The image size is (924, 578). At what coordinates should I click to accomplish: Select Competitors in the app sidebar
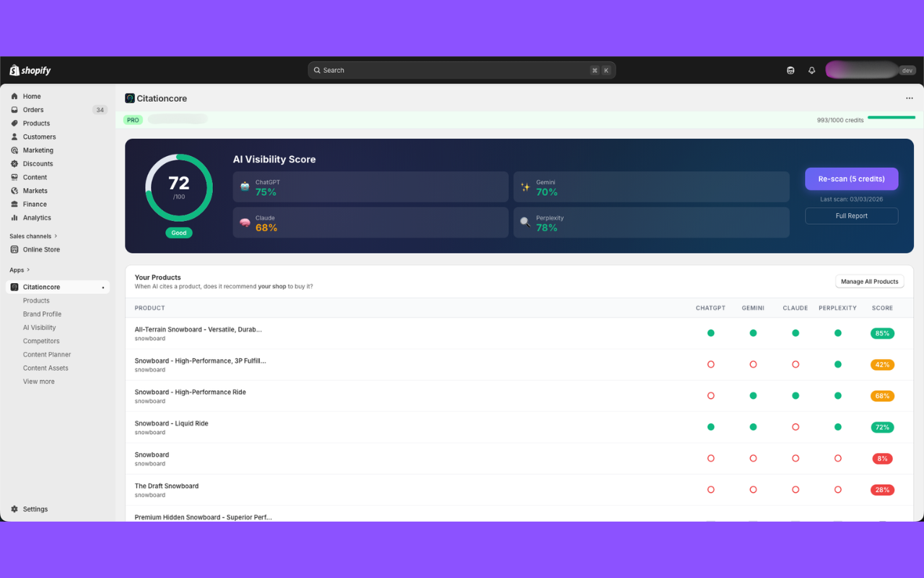(x=40, y=340)
